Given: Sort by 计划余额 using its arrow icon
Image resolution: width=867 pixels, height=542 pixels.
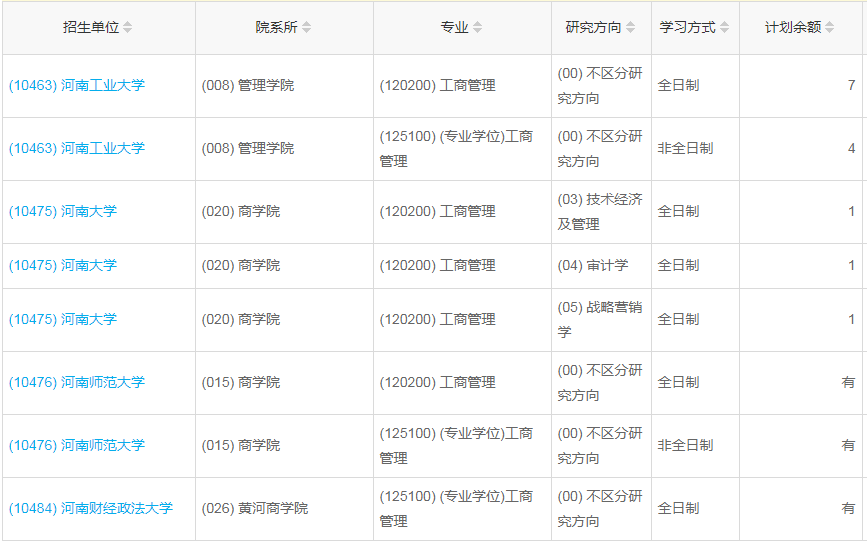Looking at the screenshot, I should tap(829, 28).
